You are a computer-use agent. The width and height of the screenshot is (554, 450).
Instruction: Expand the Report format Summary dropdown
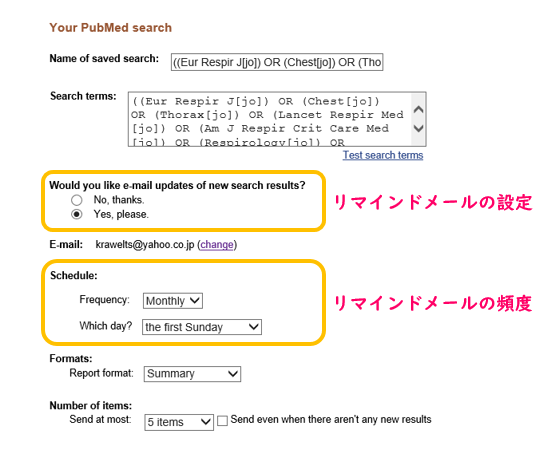(192, 374)
